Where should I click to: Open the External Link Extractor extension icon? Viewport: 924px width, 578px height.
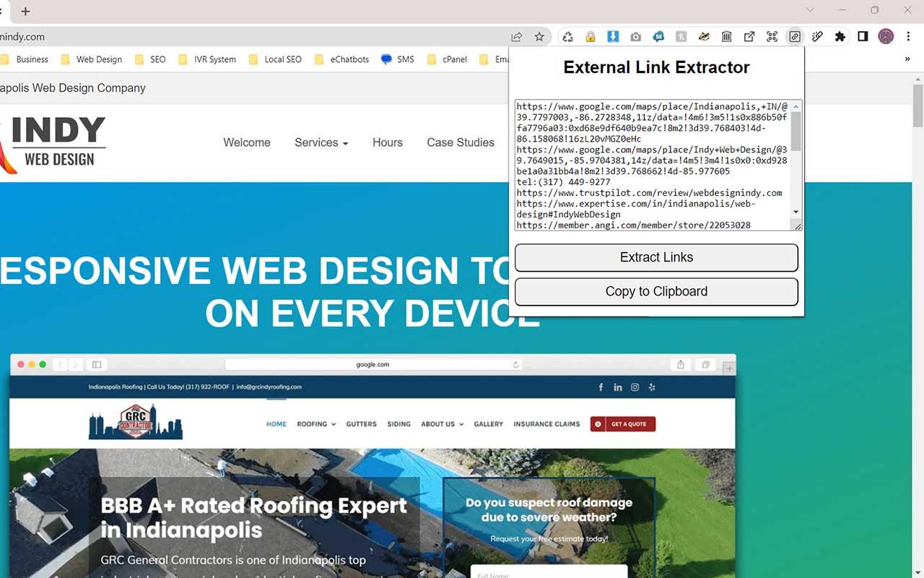coord(794,36)
